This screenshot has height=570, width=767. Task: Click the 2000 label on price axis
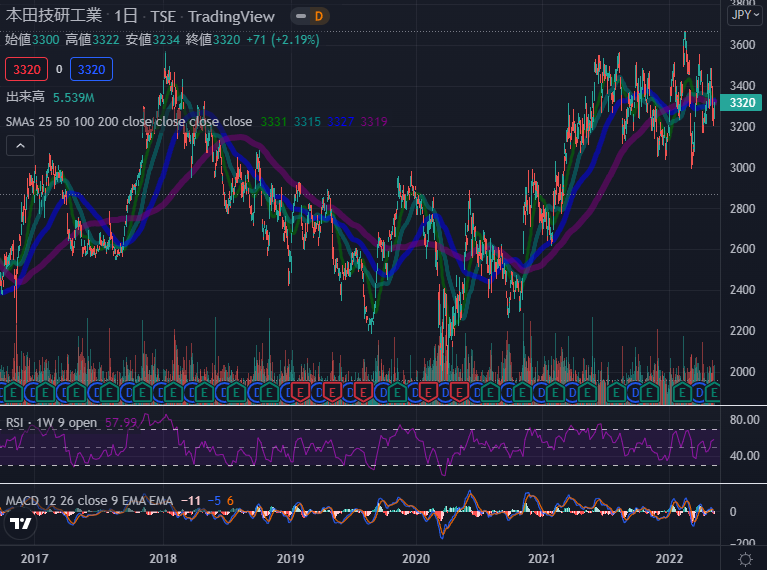click(742, 372)
